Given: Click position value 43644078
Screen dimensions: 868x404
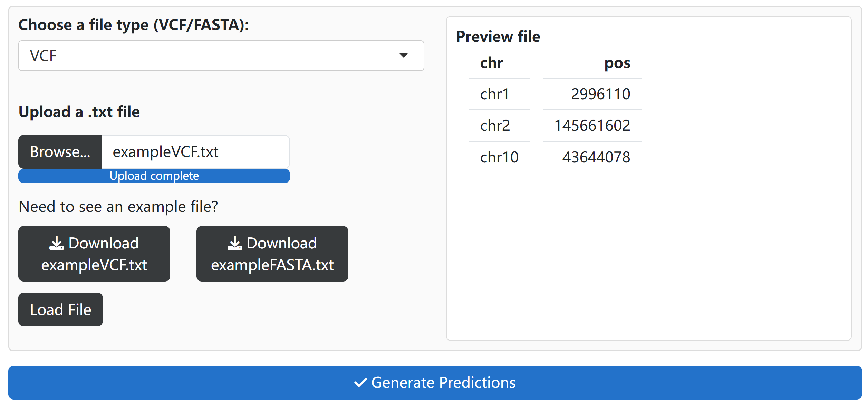Looking at the screenshot, I should [596, 157].
